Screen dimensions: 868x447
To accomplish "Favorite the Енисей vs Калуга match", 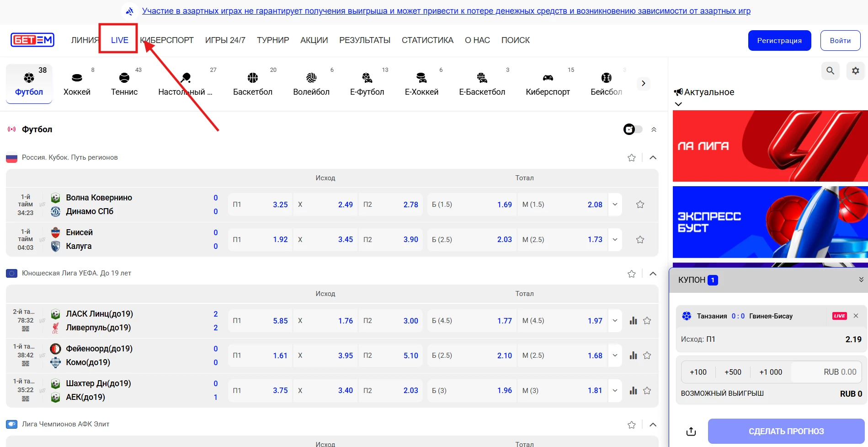I will pyautogui.click(x=640, y=239).
